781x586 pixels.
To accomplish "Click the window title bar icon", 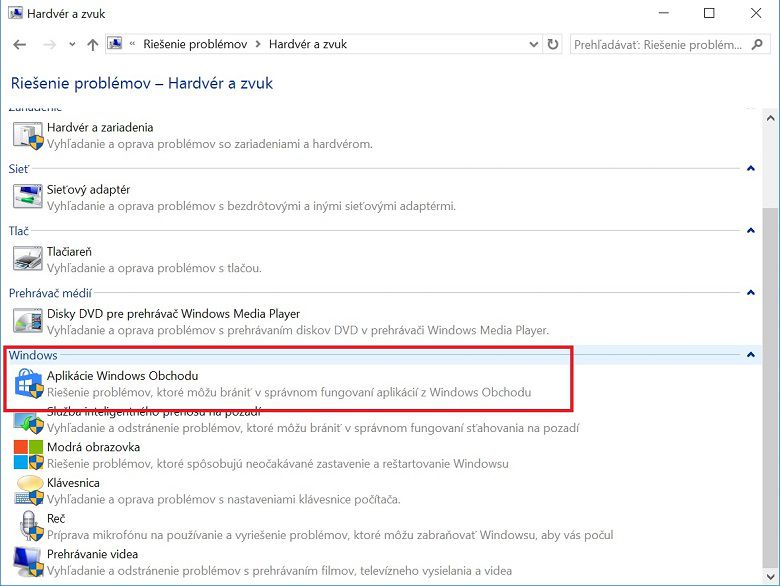I will (15, 13).
